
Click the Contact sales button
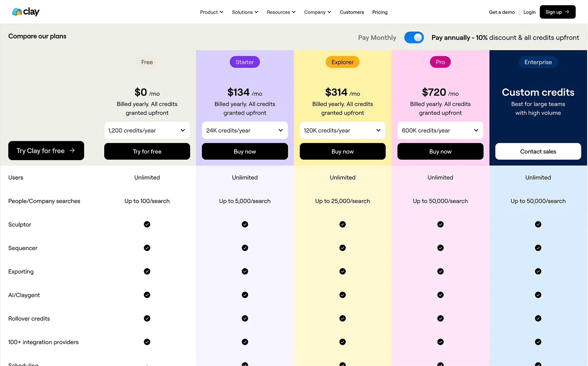[x=538, y=151]
